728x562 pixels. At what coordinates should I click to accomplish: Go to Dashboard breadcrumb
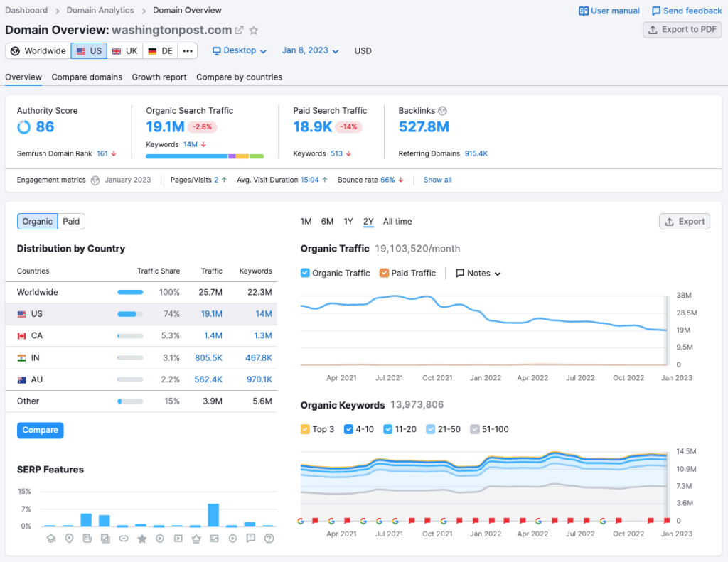click(26, 10)
